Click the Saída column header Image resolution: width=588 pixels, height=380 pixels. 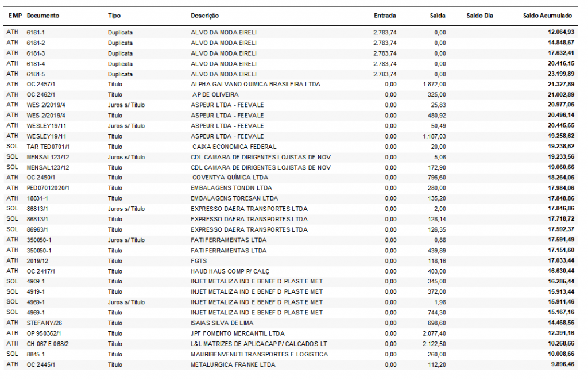pyautogui.click(x=438, y=16)
